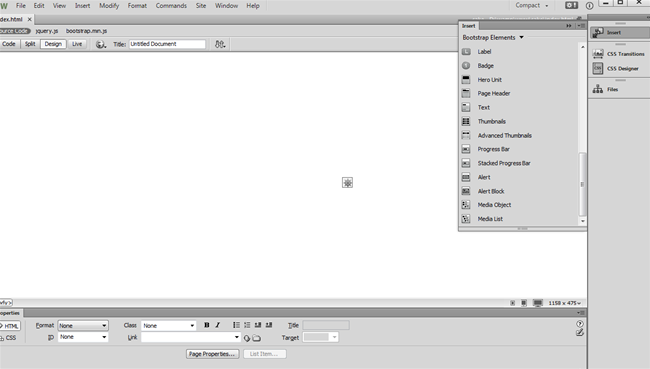Switch to Live view

click(77, 44)
